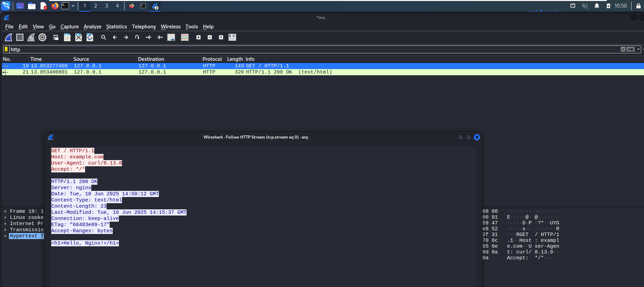Jump to the first packet
644x287 pixels.
click(x=149, y=37)
